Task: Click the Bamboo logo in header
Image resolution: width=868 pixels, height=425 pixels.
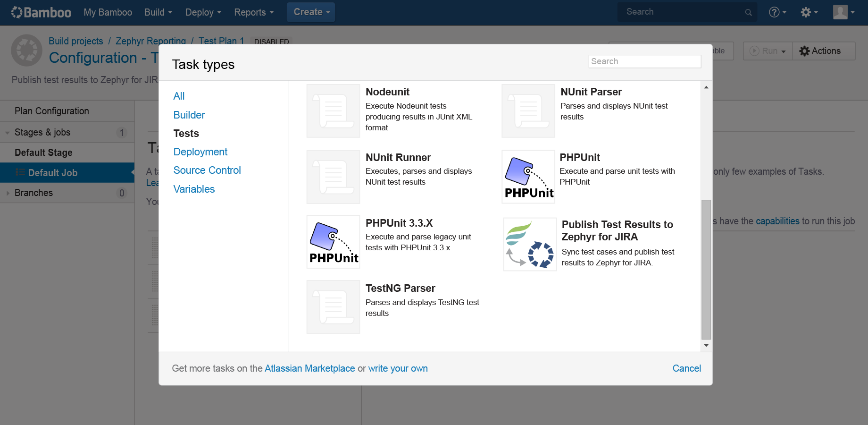Action: 41,12
